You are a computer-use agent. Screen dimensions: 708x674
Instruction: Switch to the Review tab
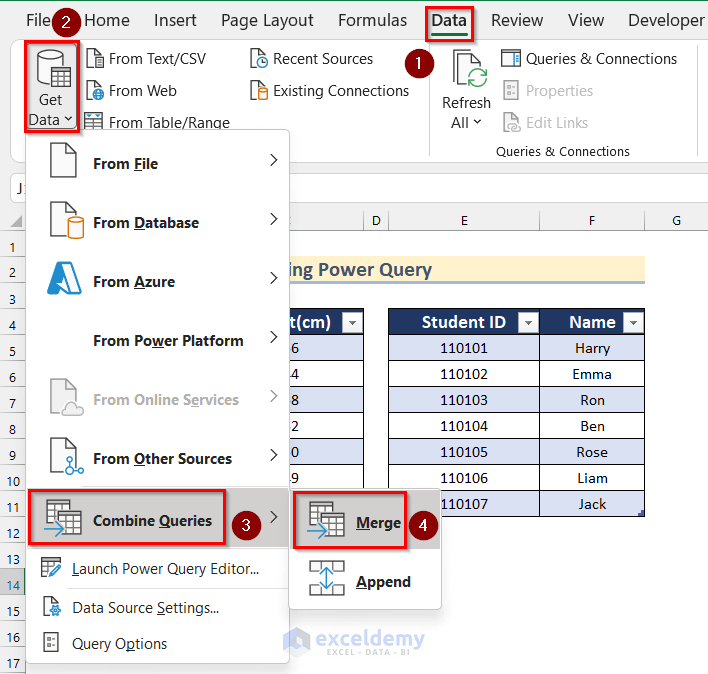(517, 20)
